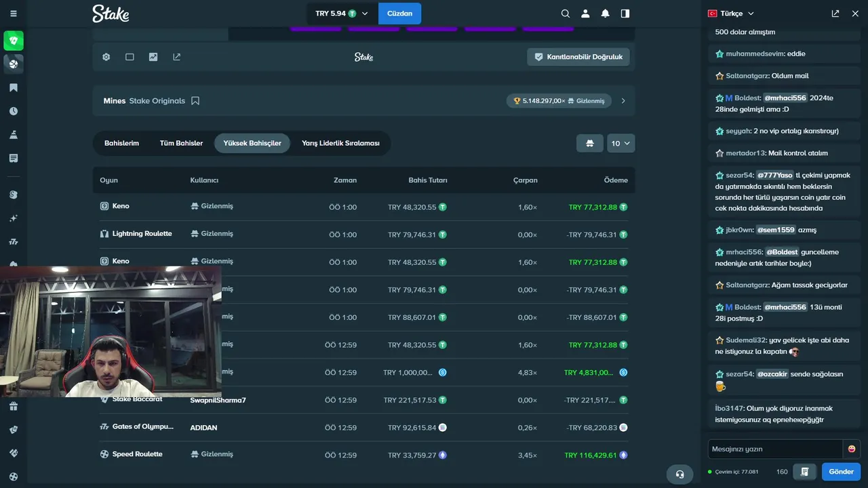Open Sudemali32's name in chat

tap(746, 340)
